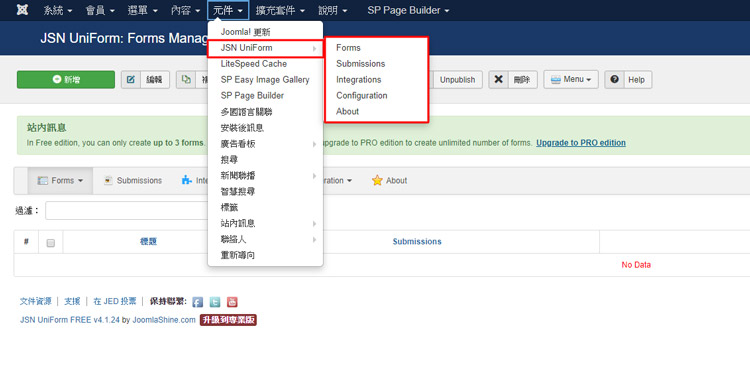Click into the 過濾 filter input

click(127, 211)
